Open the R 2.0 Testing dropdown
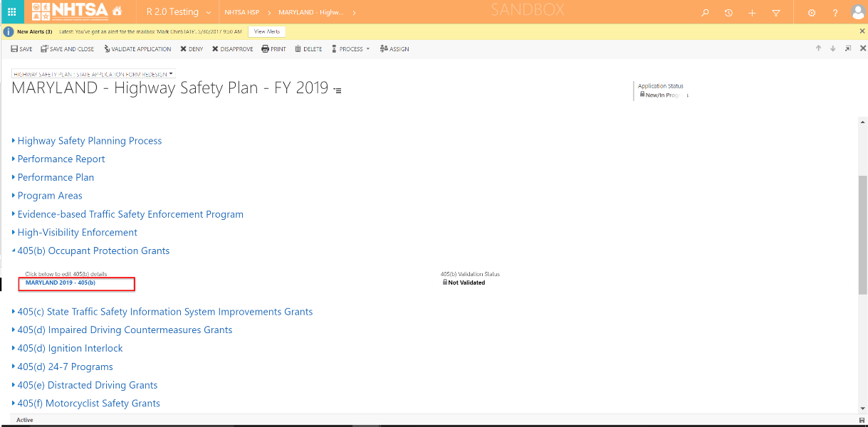This screenshot has width=868, height=427. pyautogui.click(x=179, y=12)
